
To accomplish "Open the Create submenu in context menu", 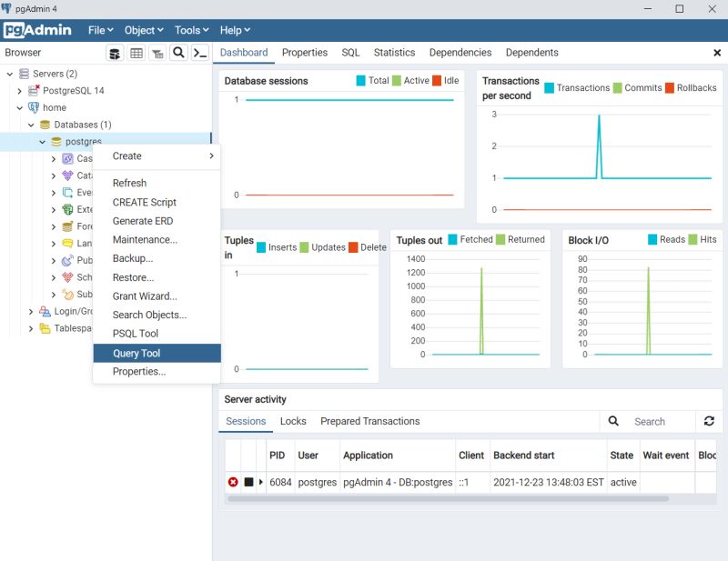I will click(x=157, y=156).
